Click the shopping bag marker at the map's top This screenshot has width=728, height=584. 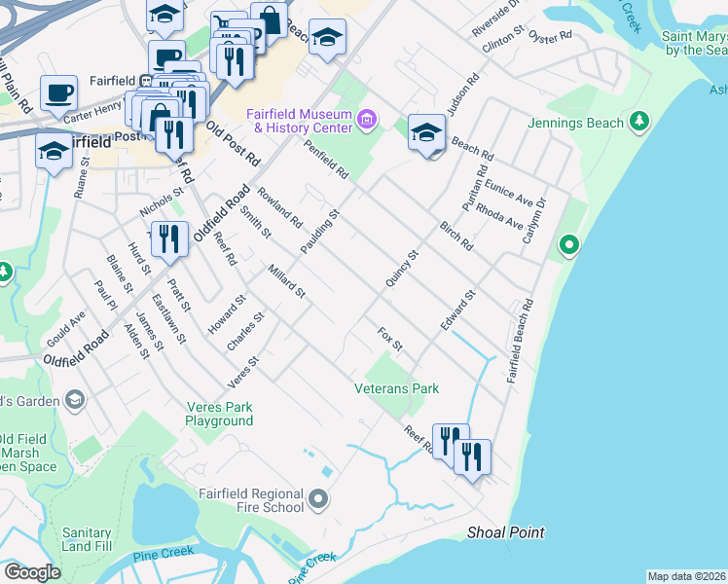pos(271,18)
